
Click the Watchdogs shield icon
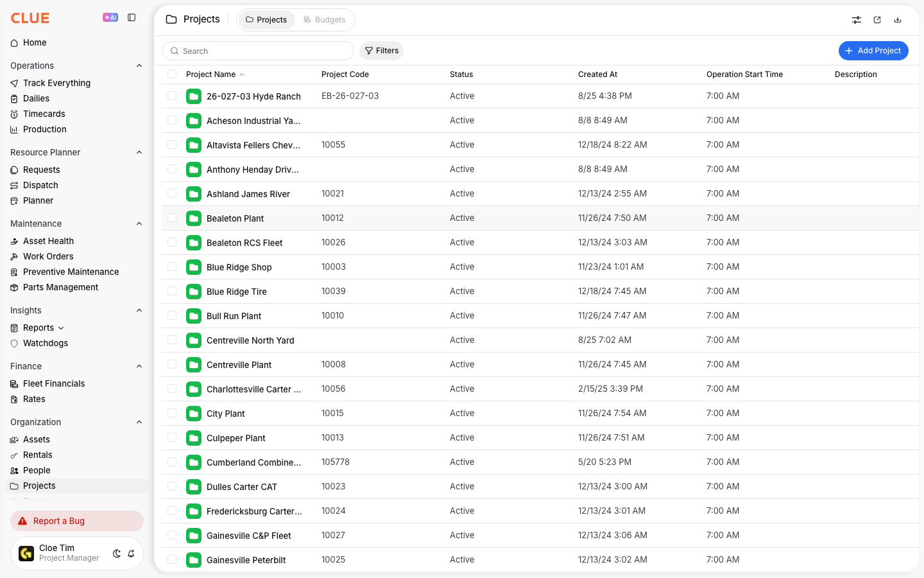14,344
